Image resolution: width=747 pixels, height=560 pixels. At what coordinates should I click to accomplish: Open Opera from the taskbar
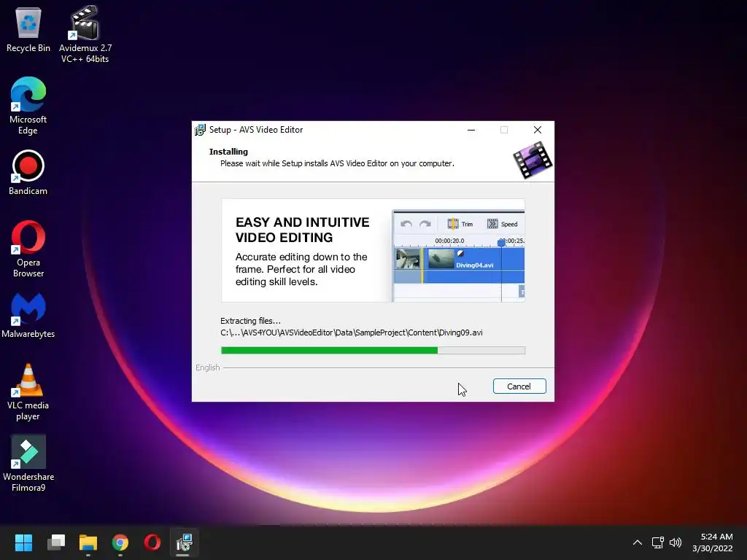[152, 542]
